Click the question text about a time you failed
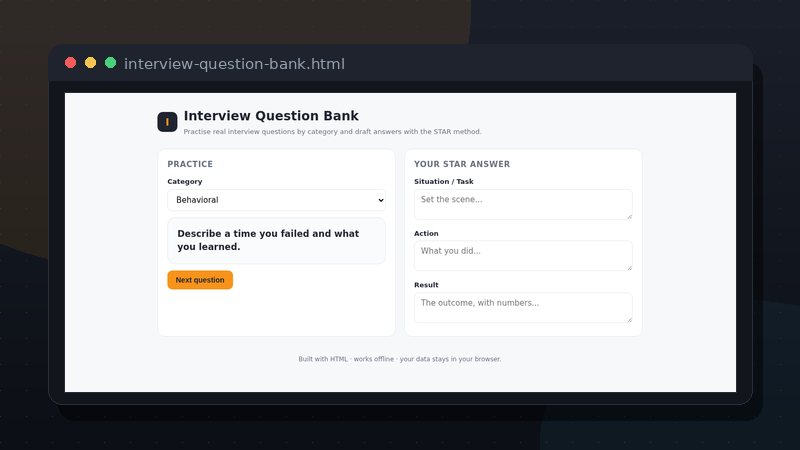 268,240
